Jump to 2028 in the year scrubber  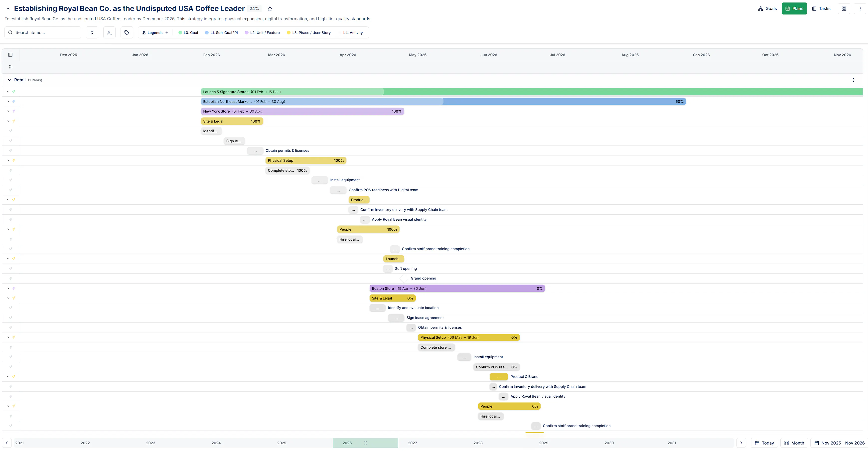478,443
